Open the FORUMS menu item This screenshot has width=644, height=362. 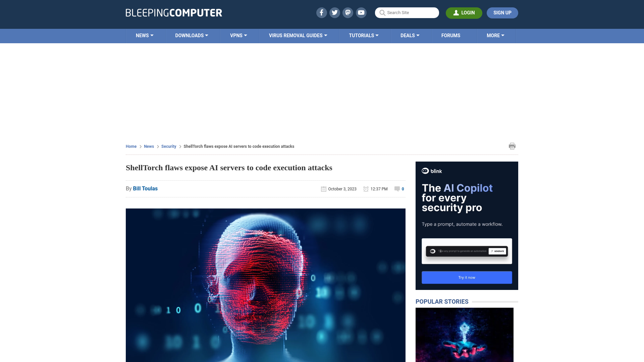click(451, 35)
